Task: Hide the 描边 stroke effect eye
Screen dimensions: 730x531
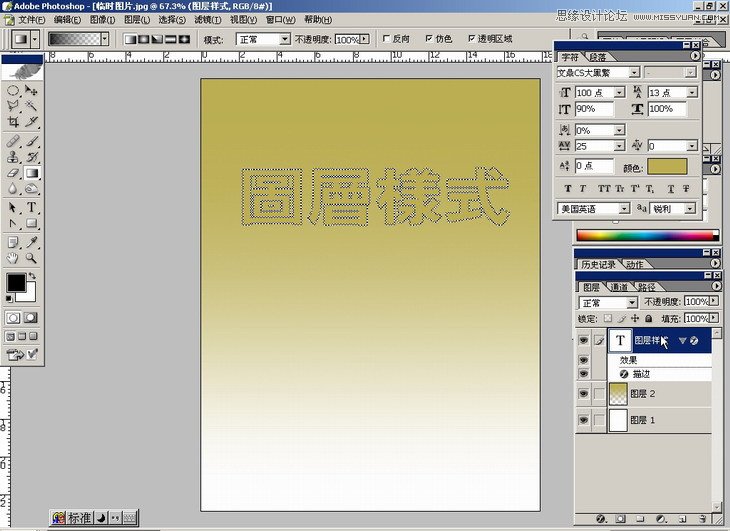Action: pos(583,373)
